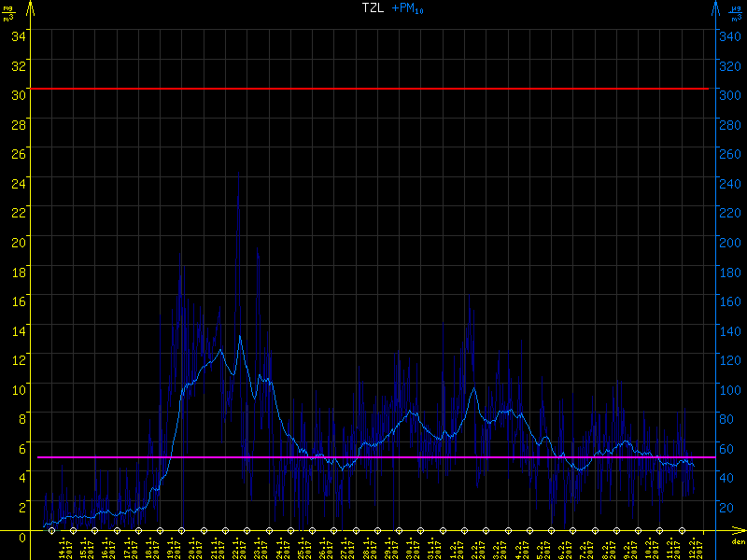Click the 12.2.2017 date label on time axis
This screenshot has width=747, height=560.
click(693, 547)
